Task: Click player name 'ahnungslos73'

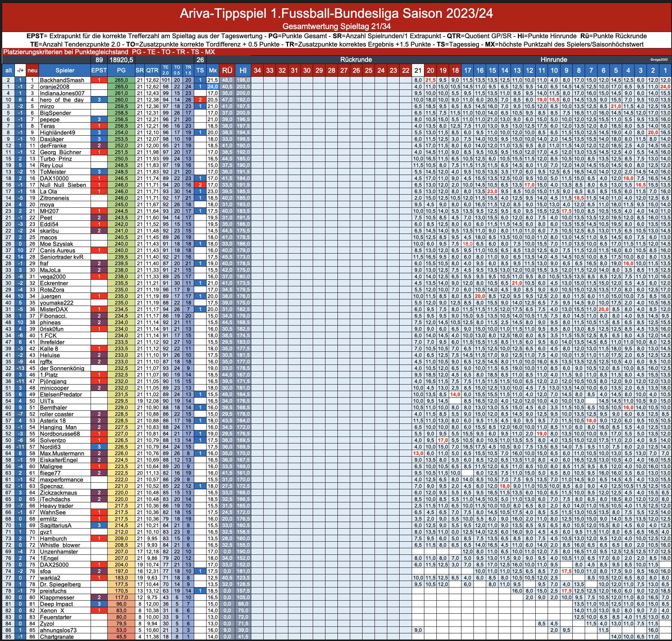Action: pyautogui.click(x=58, y=630)
